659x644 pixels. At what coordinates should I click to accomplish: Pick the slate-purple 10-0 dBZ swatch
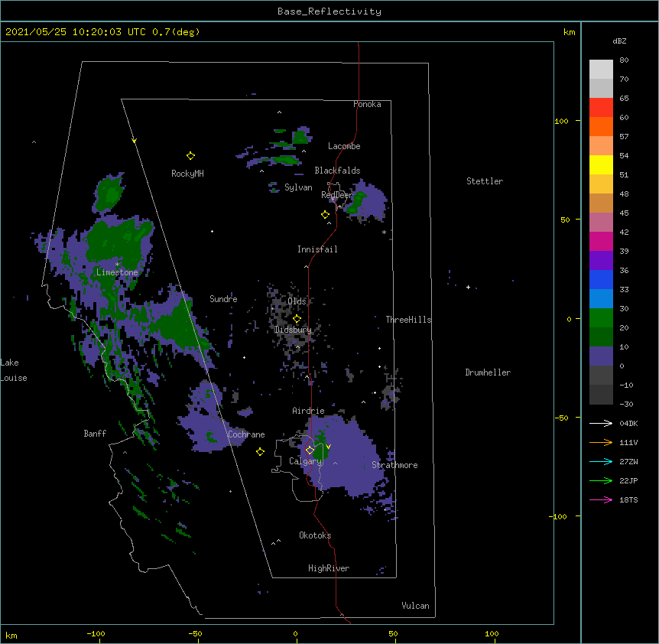pyautogui.click(x=601, y=356)
